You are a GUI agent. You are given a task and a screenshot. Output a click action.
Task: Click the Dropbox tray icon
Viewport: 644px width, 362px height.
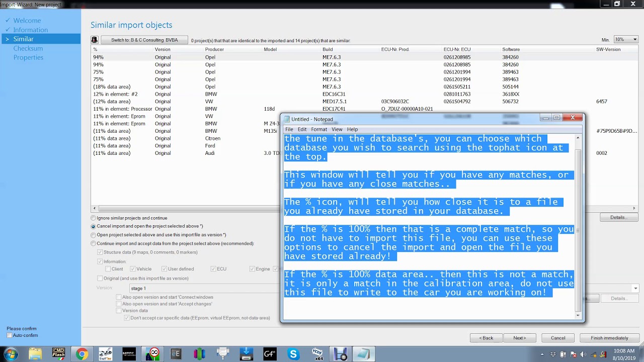click(553, 354)
